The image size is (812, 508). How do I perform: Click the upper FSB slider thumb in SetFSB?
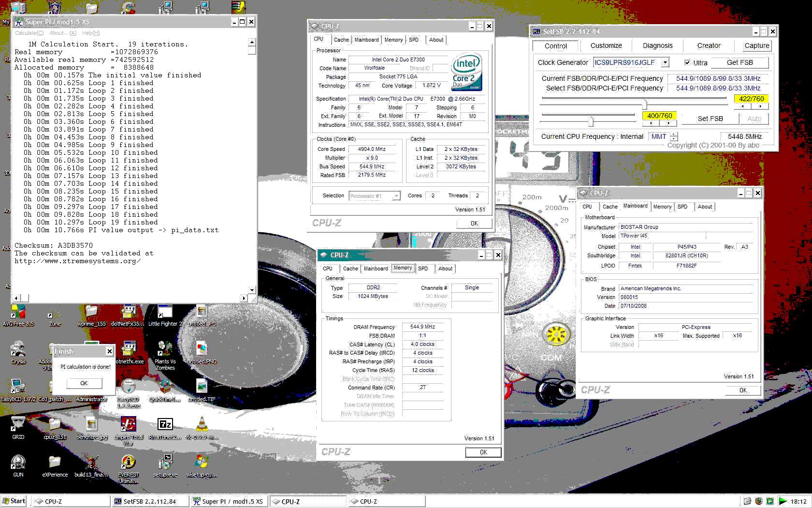(645, 104)
